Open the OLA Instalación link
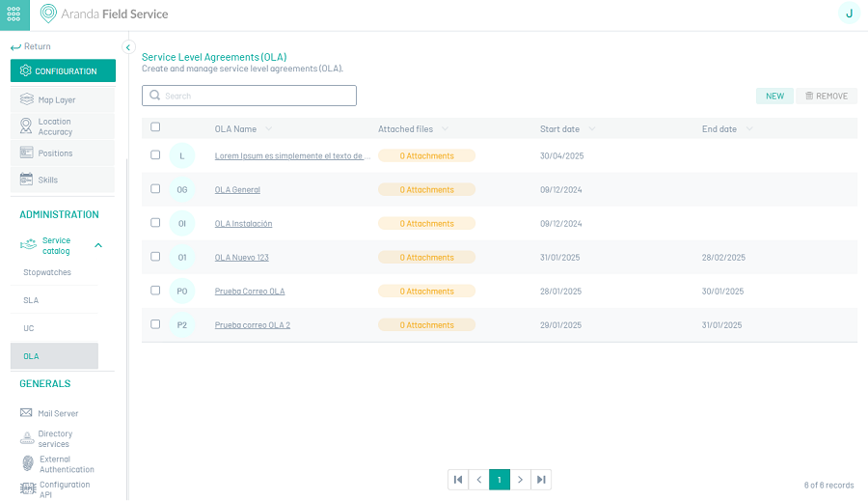The height and width of the screenshot is (501, 868). tap(243, 224)
